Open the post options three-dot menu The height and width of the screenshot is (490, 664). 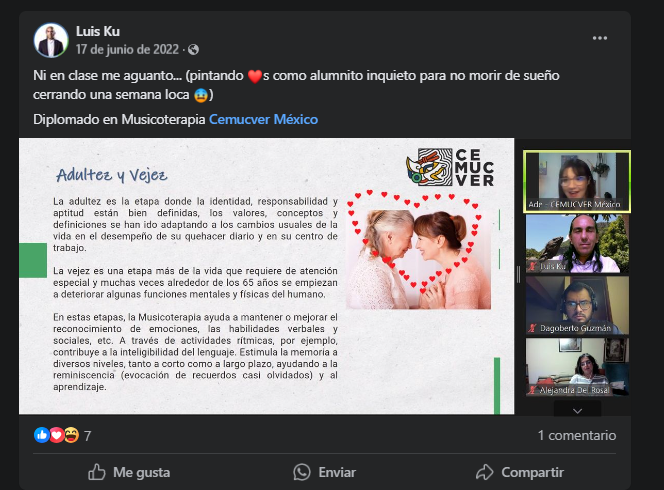tap(600, 38)
